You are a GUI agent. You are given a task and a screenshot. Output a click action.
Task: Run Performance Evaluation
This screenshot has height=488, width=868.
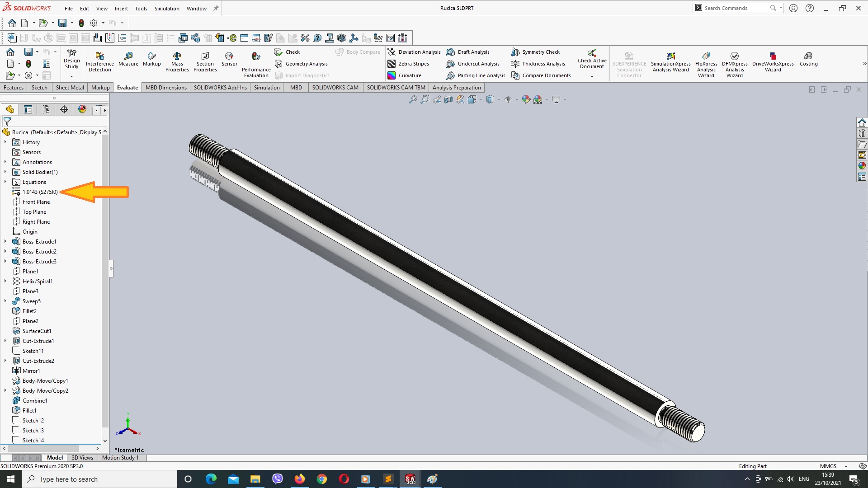pos(256,65)
